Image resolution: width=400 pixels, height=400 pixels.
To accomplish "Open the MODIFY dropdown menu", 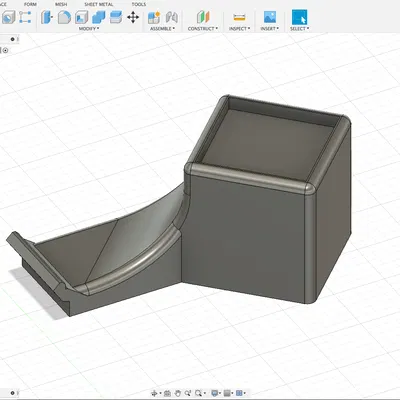I will click(x=89, y=29).
